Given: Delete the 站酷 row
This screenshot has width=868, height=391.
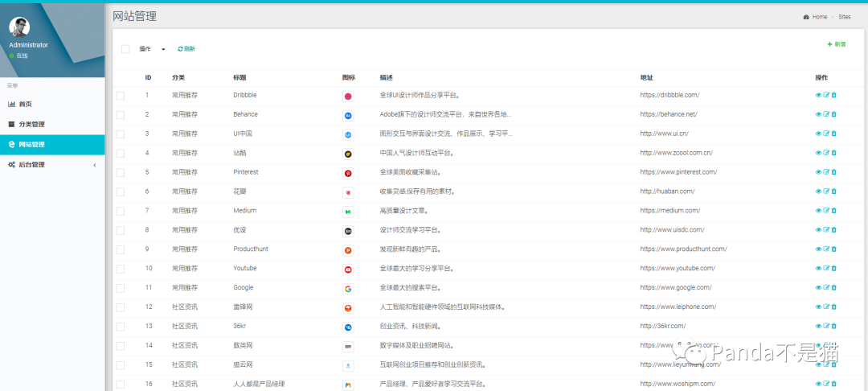Looking at the screenshot, I should coord(833,153).
